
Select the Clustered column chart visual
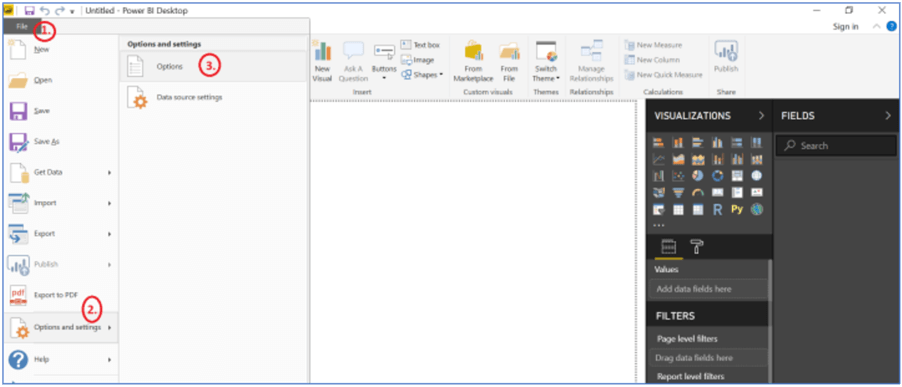(x=717, y=142)
